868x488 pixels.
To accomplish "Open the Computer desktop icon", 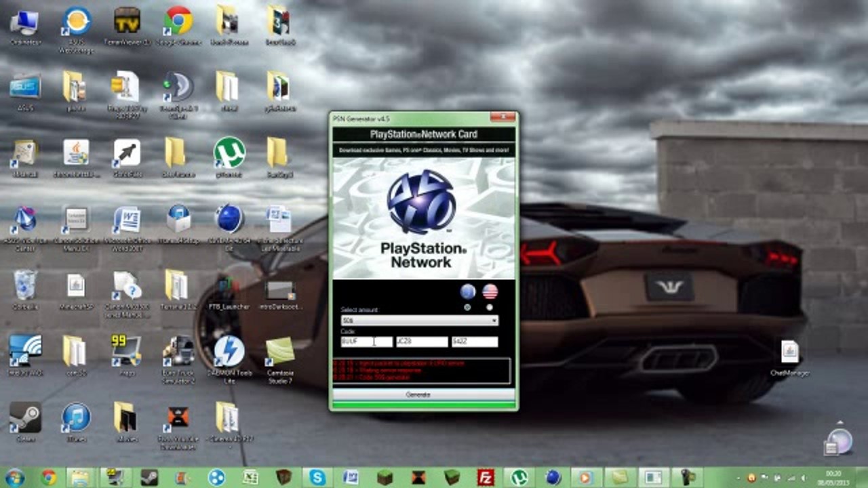I will [x=25, y=26].
